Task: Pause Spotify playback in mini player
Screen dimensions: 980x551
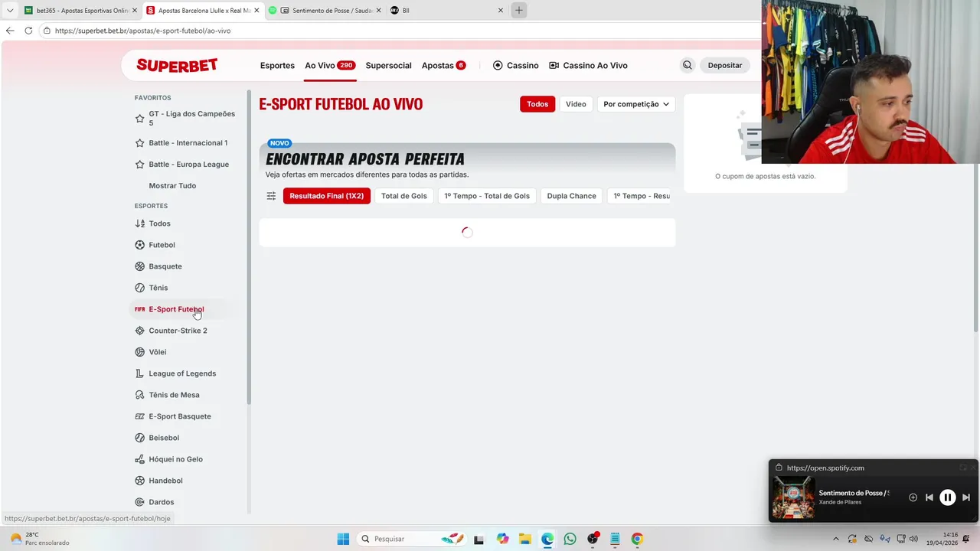Action: point(947,497)
